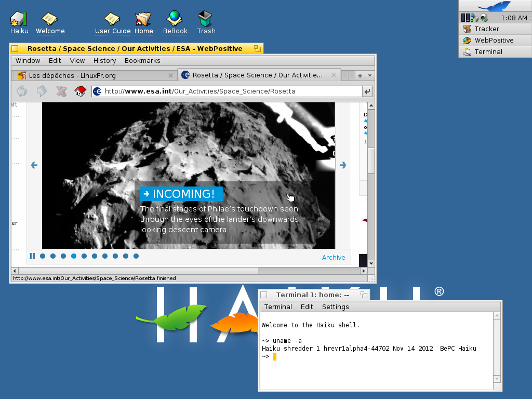
Task: Launch the User Guide from the desktop
Action: (x=112, y=19)
